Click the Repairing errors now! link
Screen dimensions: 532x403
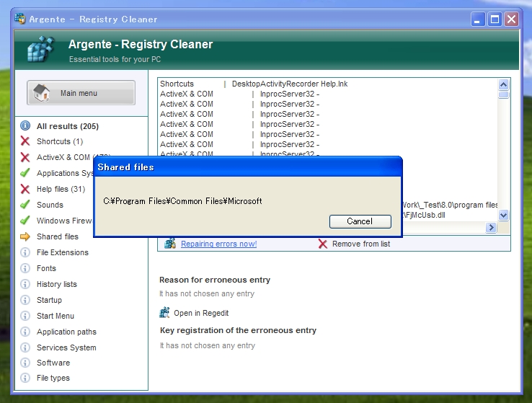(x=219, y=244)
